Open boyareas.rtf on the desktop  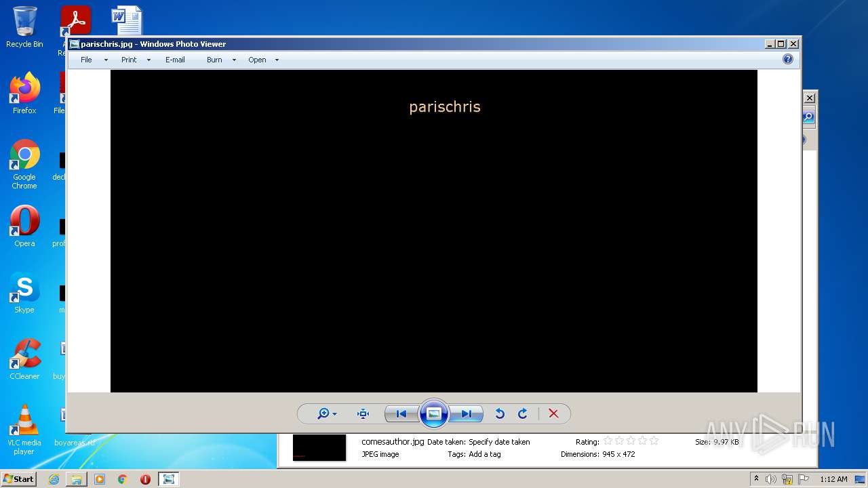pos(75,443)
